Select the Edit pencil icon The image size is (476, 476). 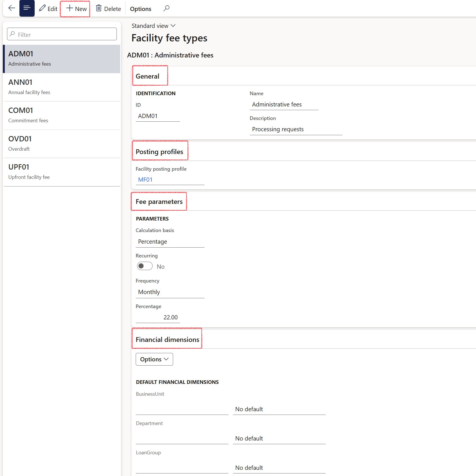(x=48, y=9)
